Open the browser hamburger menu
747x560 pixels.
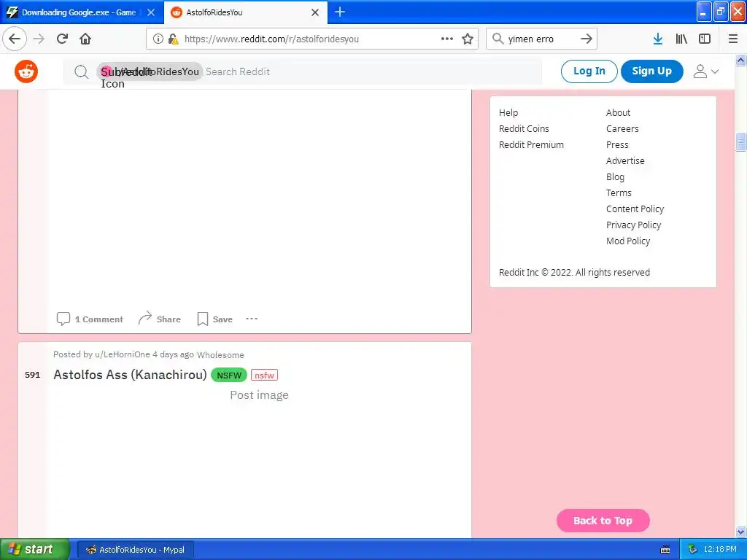733,39
